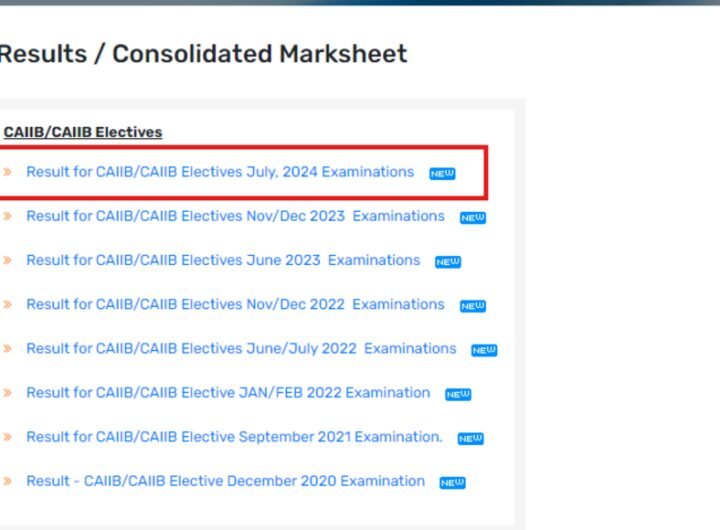Click the orange chevron bullet before the June 2023 result
The width and height of the screenshot is (720, 530).
[7, 260]
